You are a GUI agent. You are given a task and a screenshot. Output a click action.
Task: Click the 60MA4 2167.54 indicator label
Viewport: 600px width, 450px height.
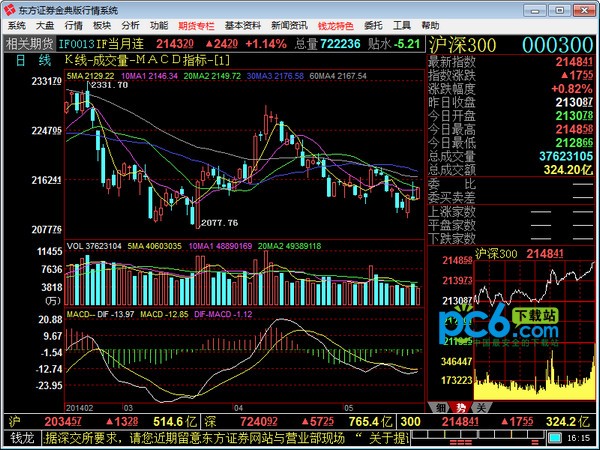click(338, 76)
